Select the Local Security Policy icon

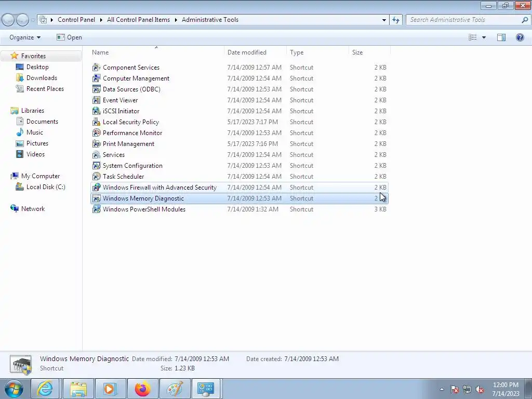tap(96, 122)
